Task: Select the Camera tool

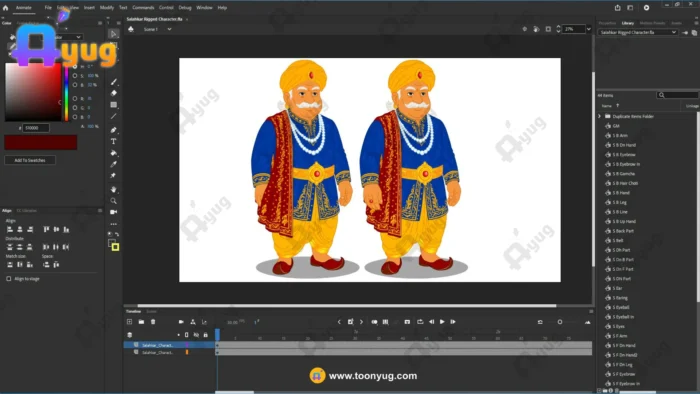Action: coord(113,212)
